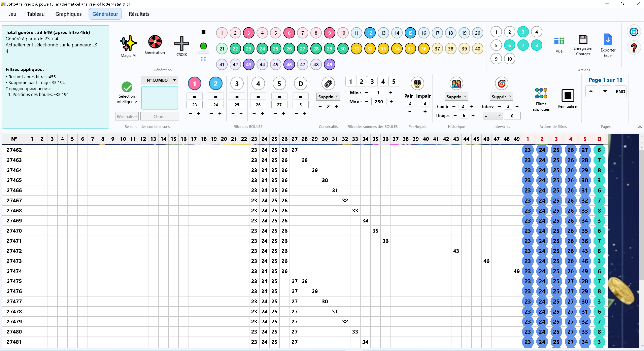Toggle lottery ball number 12

click(x=370, y=33)
